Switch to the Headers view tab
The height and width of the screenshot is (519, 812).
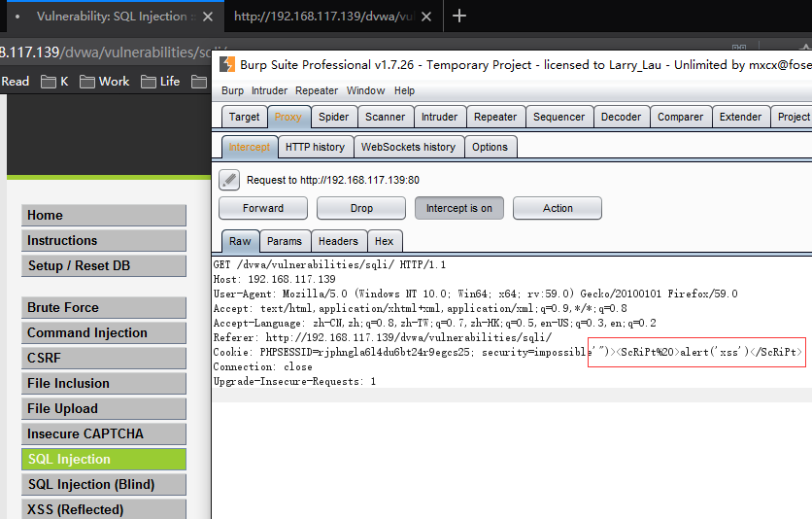tap(338, 241)
